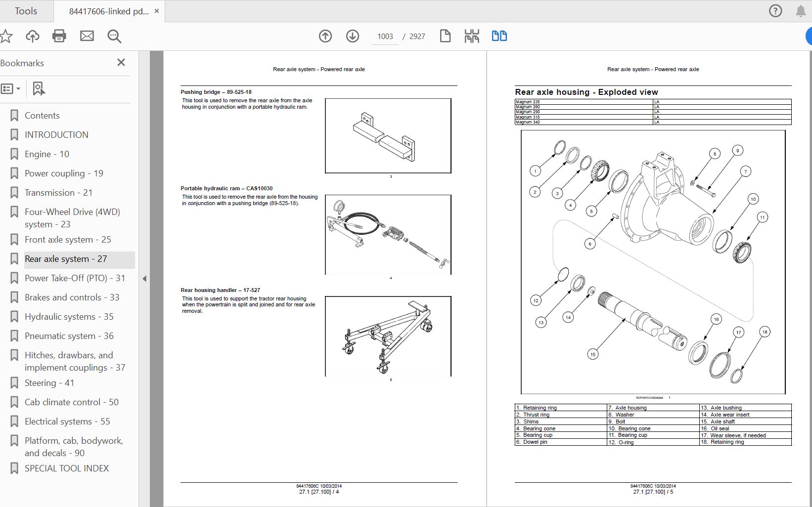The width and height of the screenshot is (812, 507).
Task: Upload the file to cloud storage
Action: pos(33,36)
